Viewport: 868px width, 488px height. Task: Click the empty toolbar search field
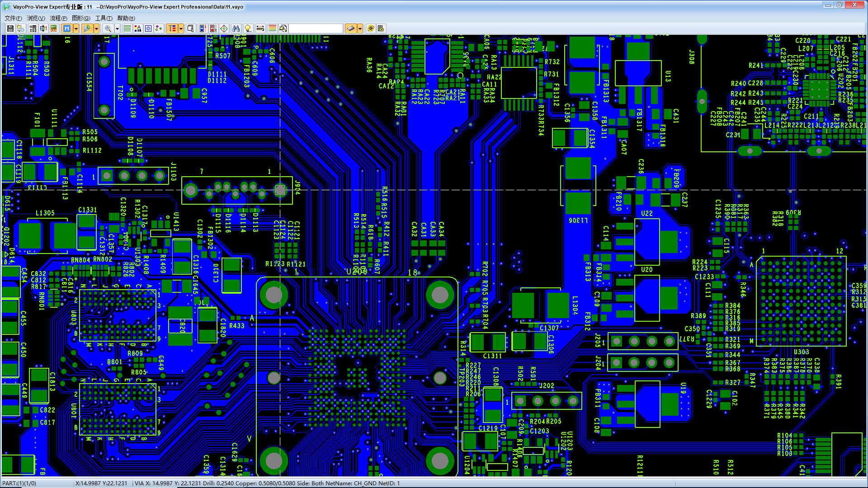(x=316, y=28)
